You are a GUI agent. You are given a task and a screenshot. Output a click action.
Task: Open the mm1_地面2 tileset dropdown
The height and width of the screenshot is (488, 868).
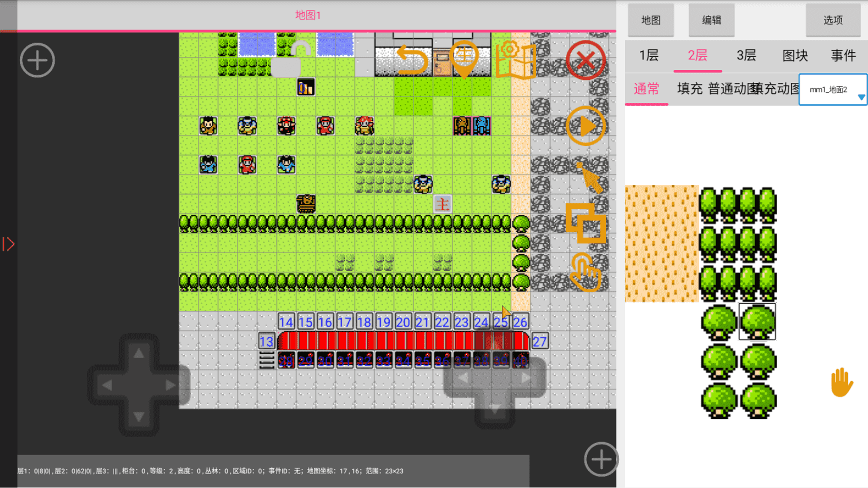(x=833, y=90)
